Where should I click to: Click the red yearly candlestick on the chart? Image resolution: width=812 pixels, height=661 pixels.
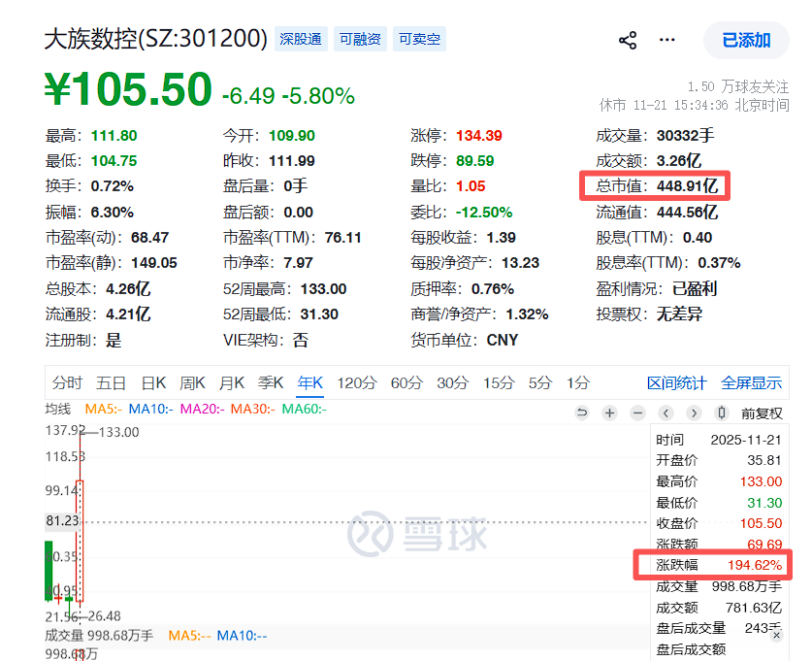pos(80,541)
